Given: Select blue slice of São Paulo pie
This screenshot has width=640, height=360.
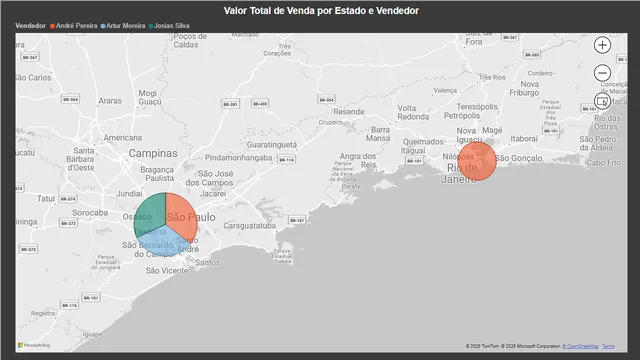Looking at the screenshot, I should click(x=163, y=242).
